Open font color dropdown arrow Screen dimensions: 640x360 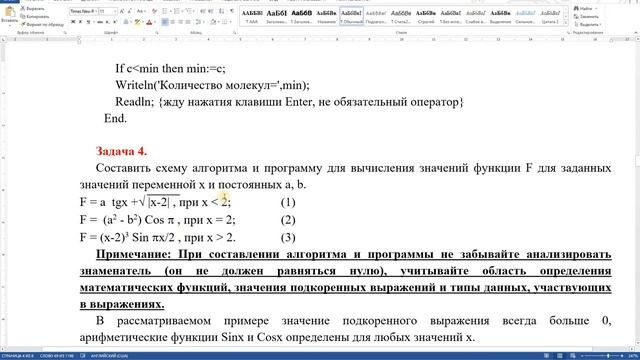(x=154, y=22)
